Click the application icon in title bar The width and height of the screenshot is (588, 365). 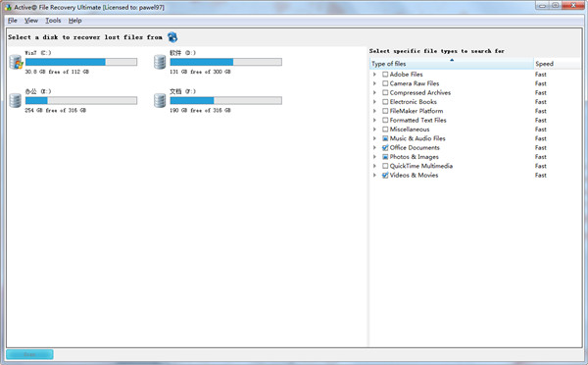(x=8, y=7)
